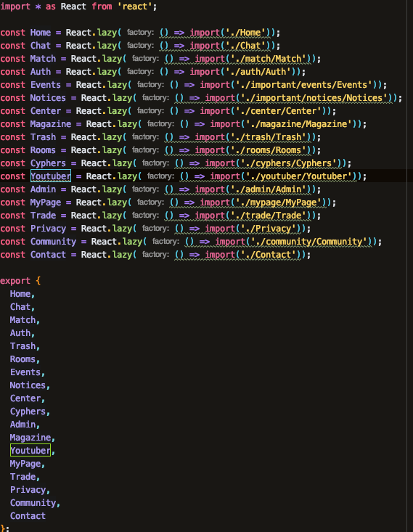Click Admin in the export list
The height and width of the screenshot is (532, 413).
(x=23, y=425)
